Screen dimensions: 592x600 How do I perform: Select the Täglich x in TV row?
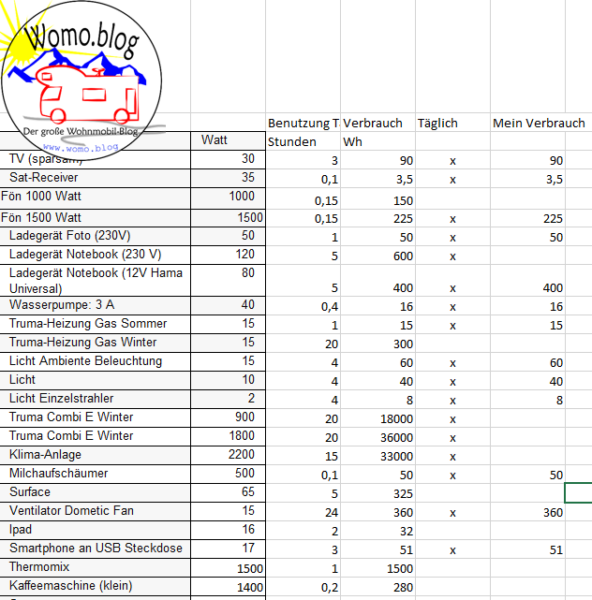coord(453,161)
